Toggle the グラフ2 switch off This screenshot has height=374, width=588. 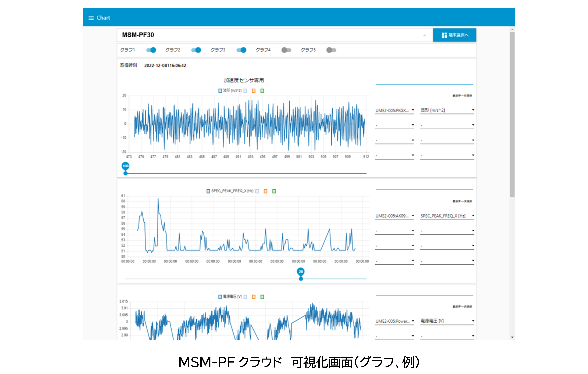point(196,50)
